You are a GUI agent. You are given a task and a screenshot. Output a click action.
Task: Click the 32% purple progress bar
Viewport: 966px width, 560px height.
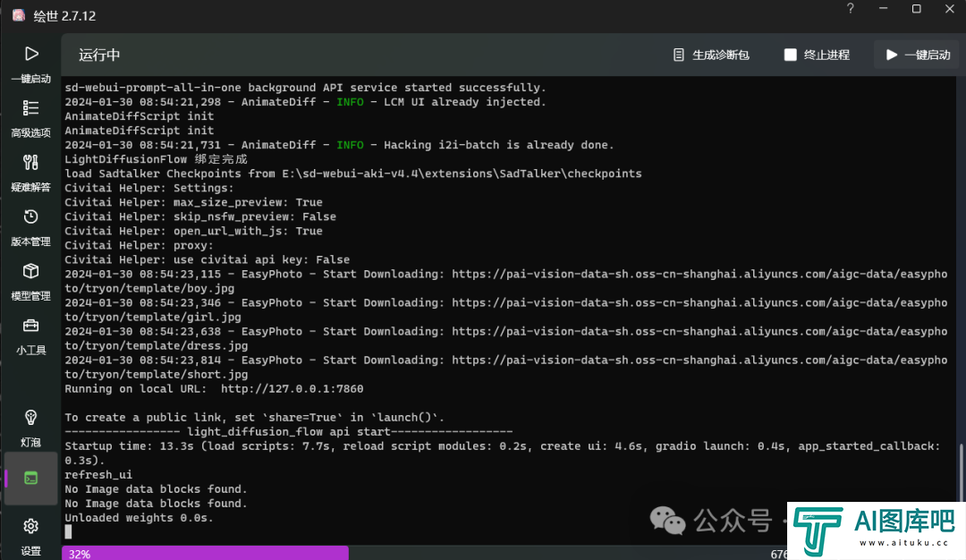(x=205, y=553)
